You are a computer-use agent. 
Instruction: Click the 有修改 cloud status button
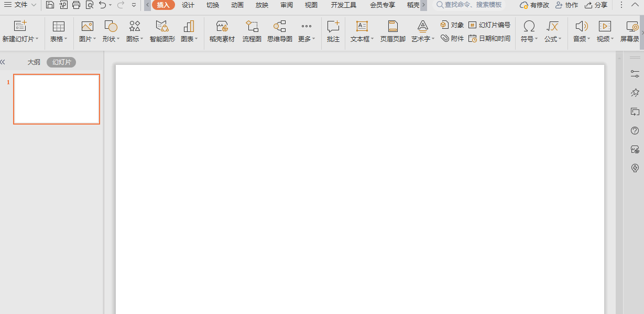click(534, 5)
